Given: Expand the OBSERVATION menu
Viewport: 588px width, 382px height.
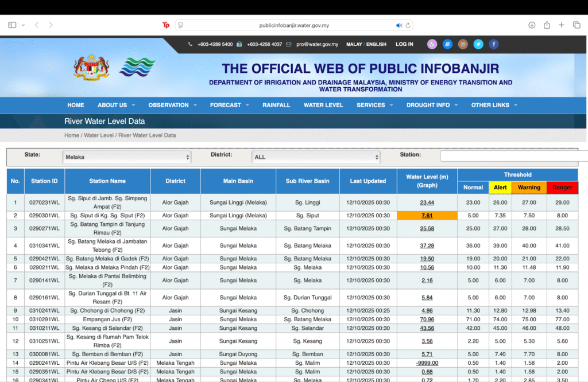Looking at the screenshot, I should coord(172,105).
